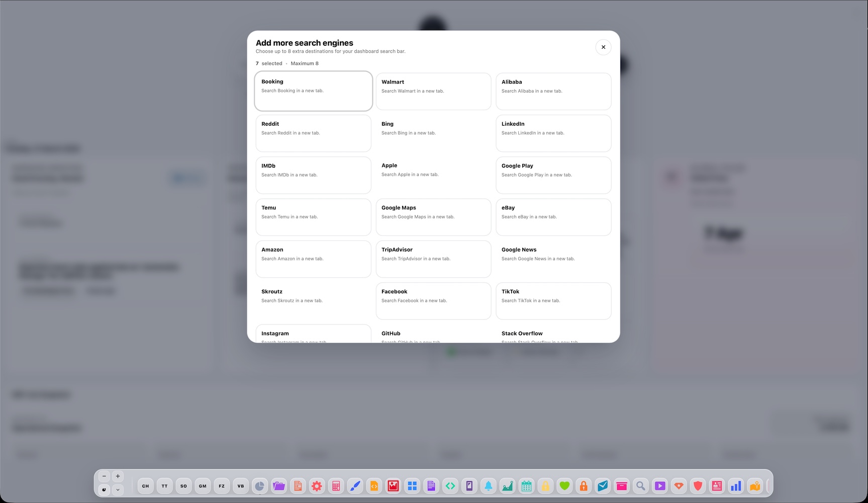The height and width of the screenshot is (503, 868).
Task: Open the blue bar chart icon in the dock
Action: (736, 486)
